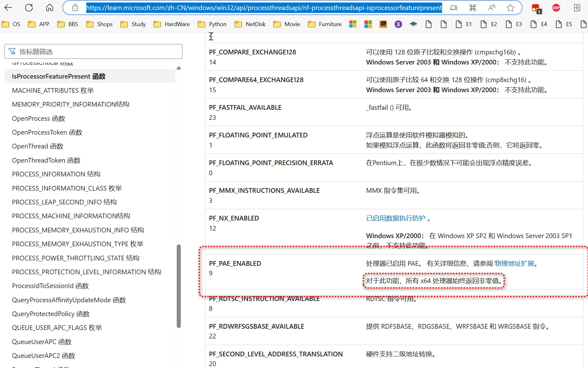The width and height of the screenshot is (588, 368).
Task: Click the PF_FASTFAIL_AVAILABLE table cell text
Action: coord(245,107)
